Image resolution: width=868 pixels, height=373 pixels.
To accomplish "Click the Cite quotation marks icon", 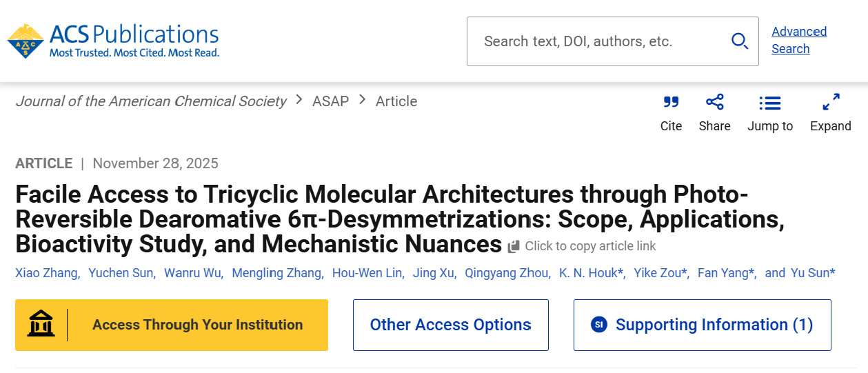I will 671,103.
